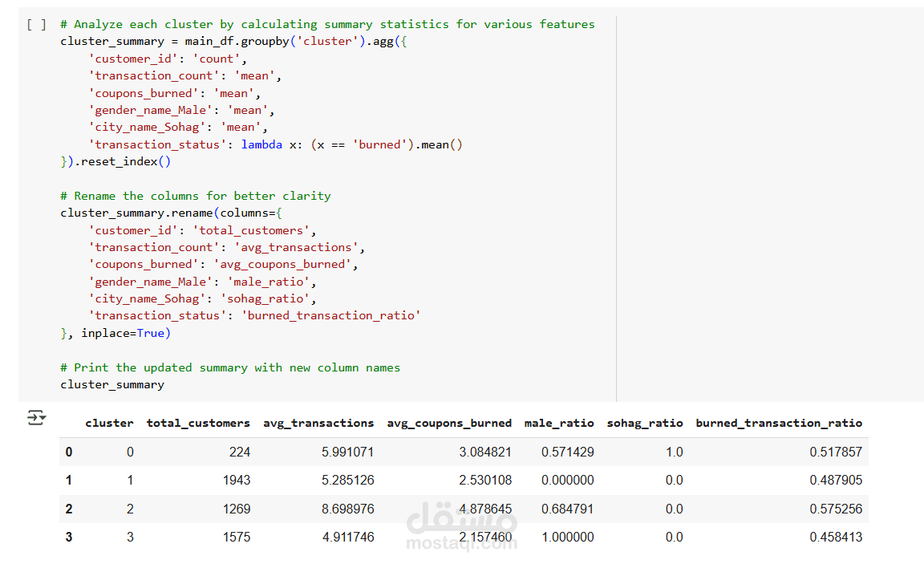The width and height of the screenshot is (924, 564).
Task: Select the avg_coupons_burned column header
Action: click(449, 423)
